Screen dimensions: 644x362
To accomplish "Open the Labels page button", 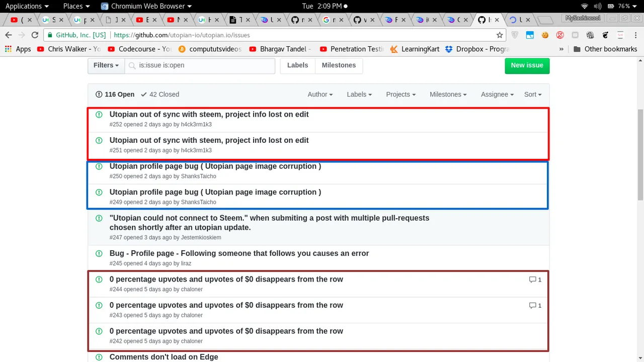I will pos(297,65).
